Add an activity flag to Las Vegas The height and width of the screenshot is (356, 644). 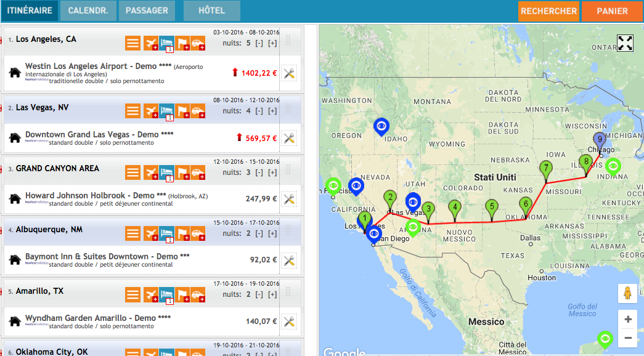point(182,111)
